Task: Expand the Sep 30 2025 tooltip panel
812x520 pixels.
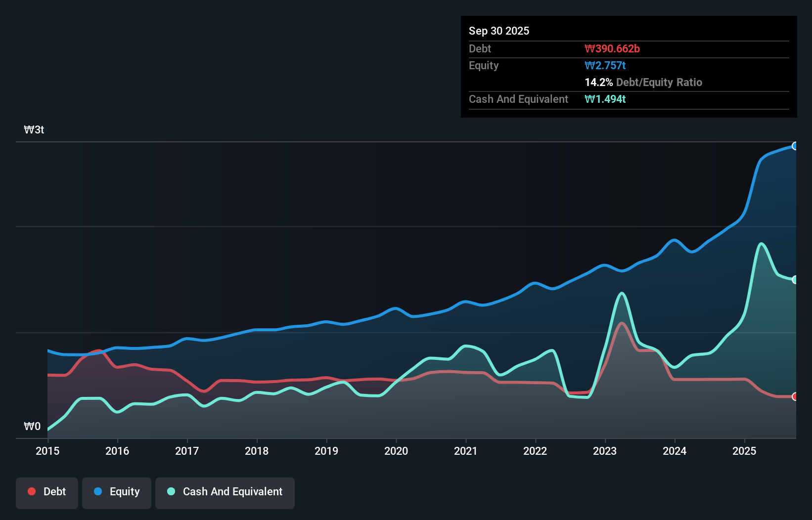Action: 499,31
